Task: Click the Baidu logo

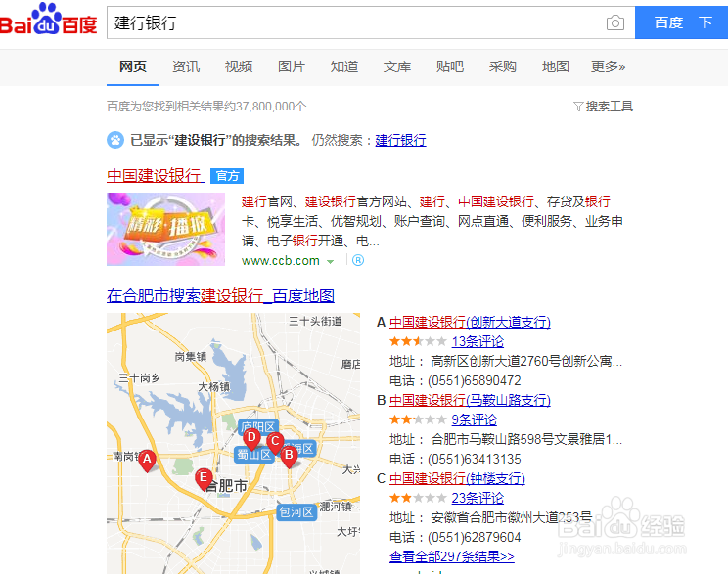Action: (x=48, y=20)
